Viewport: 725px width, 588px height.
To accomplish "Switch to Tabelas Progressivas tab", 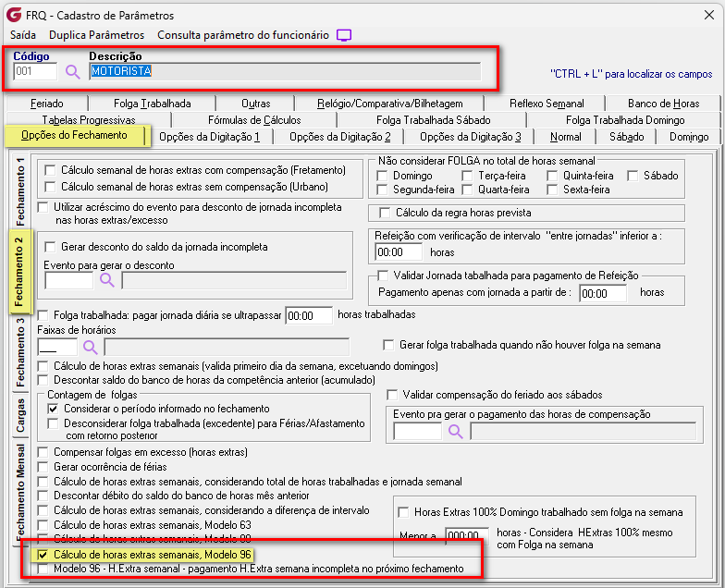I will (89, 120).
